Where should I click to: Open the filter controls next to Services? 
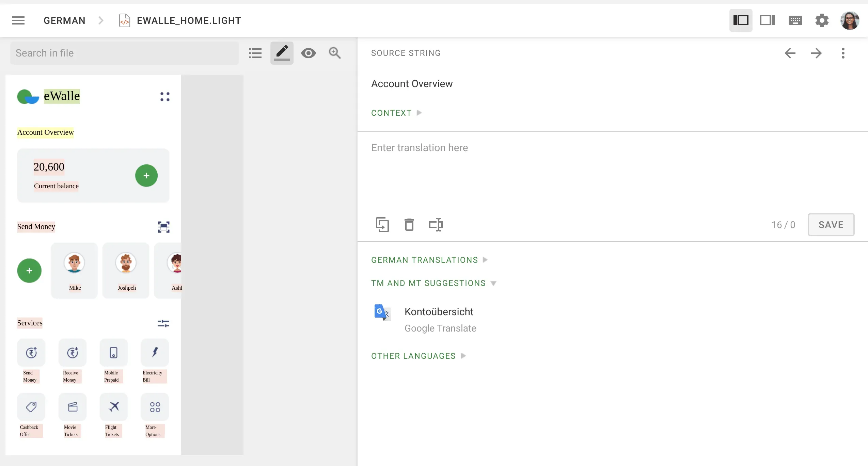[163, 323]
